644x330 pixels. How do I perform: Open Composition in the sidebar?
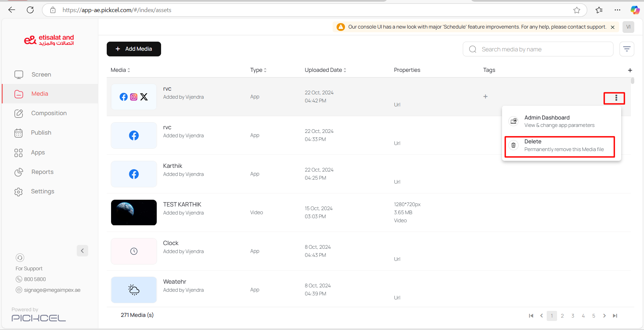[49, 113]
